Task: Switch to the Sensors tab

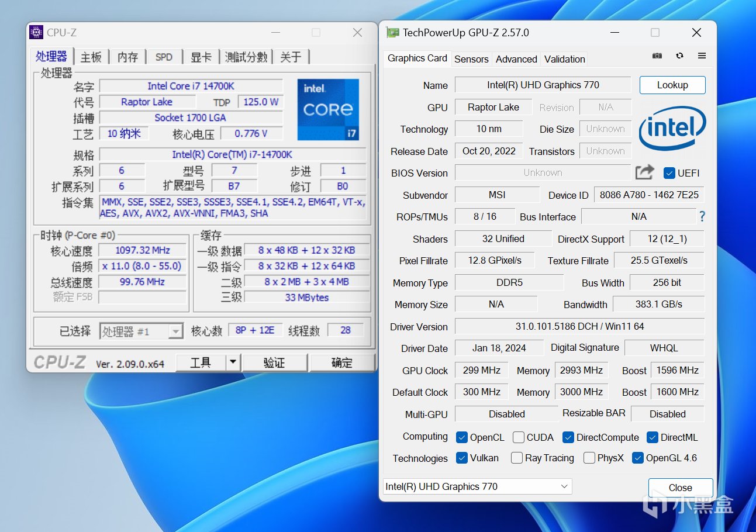Action: tap(471, 59)
